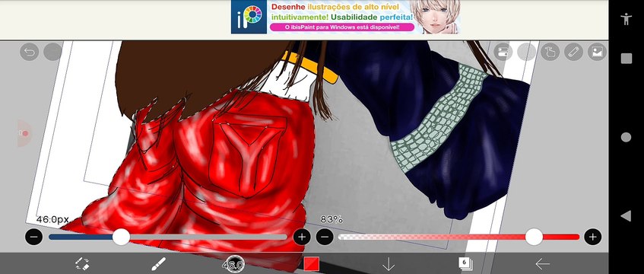
Task: Tap the pink Windows availability ad button
Action: (341, 27)
